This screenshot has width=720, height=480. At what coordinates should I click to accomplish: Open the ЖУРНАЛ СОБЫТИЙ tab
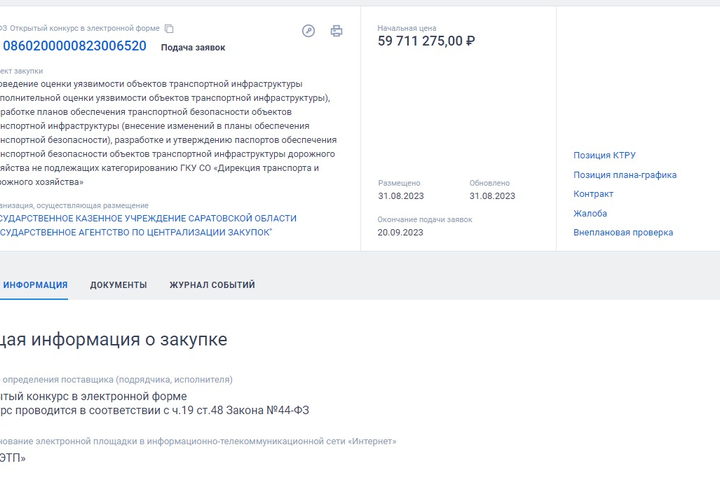pyautogui.click(x=212, y=285)
